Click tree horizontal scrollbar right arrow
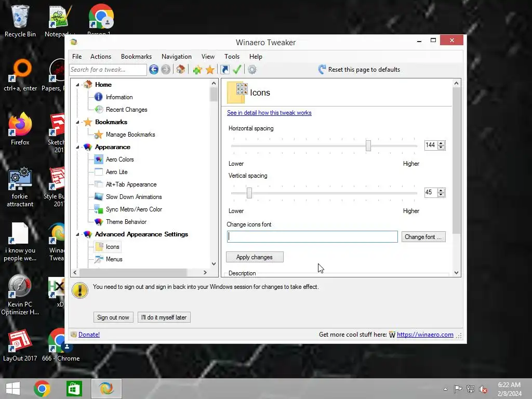The width and height of the screenshot is (532, 399). [205, 272]
